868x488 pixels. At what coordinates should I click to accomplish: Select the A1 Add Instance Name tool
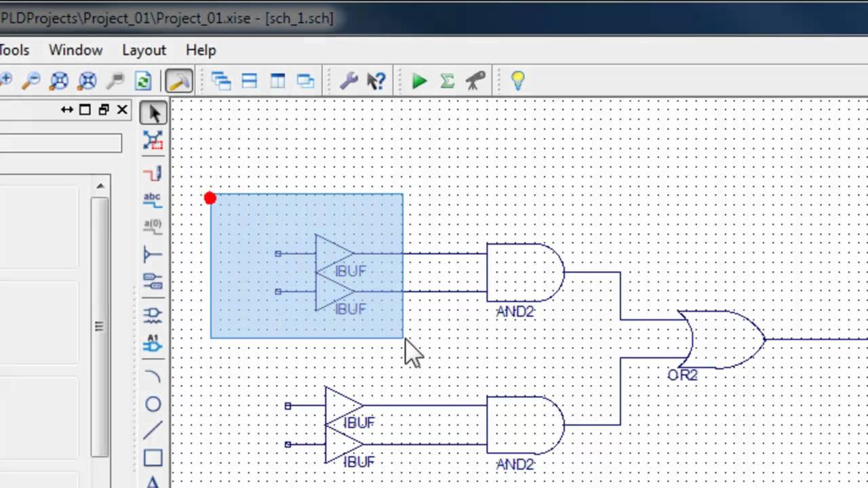coord(153,343)
